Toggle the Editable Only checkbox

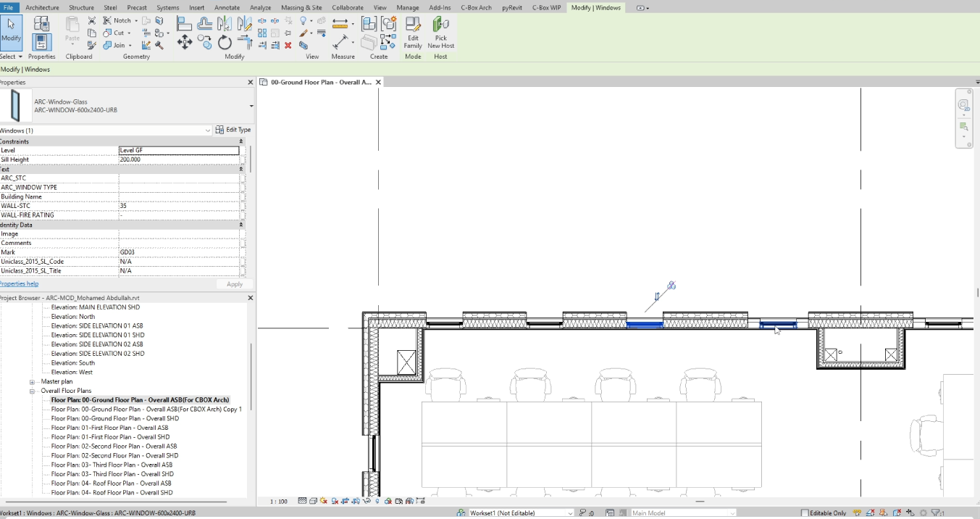coord(805,513)
